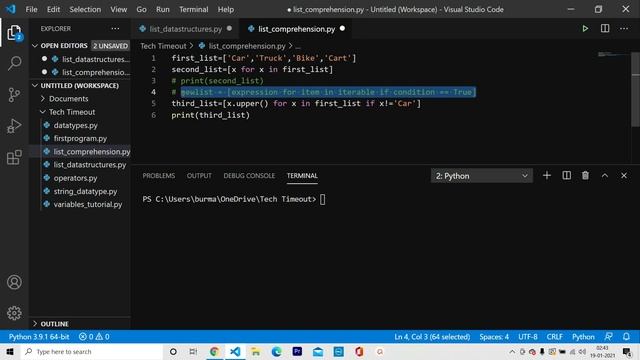The image size is (640, 360).
Task: Change CRLF end of line sequence
Action: 554,337
